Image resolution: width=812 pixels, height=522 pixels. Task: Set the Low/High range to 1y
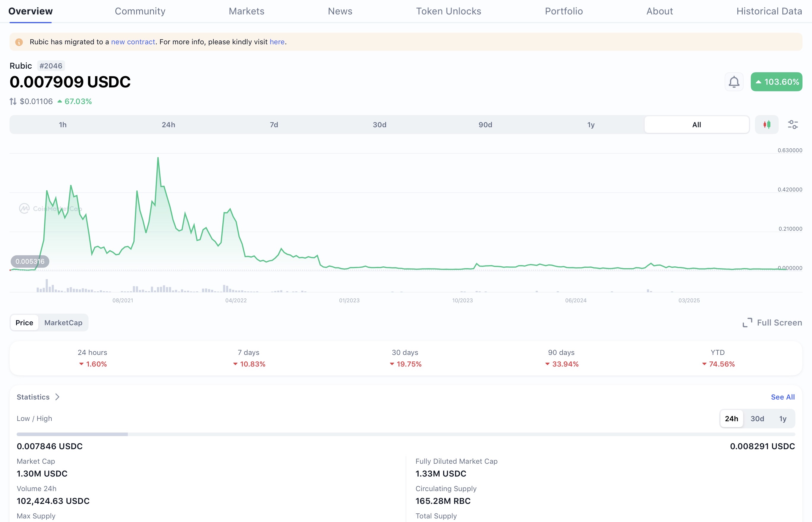pyautogui.click(x=783, y=419)
